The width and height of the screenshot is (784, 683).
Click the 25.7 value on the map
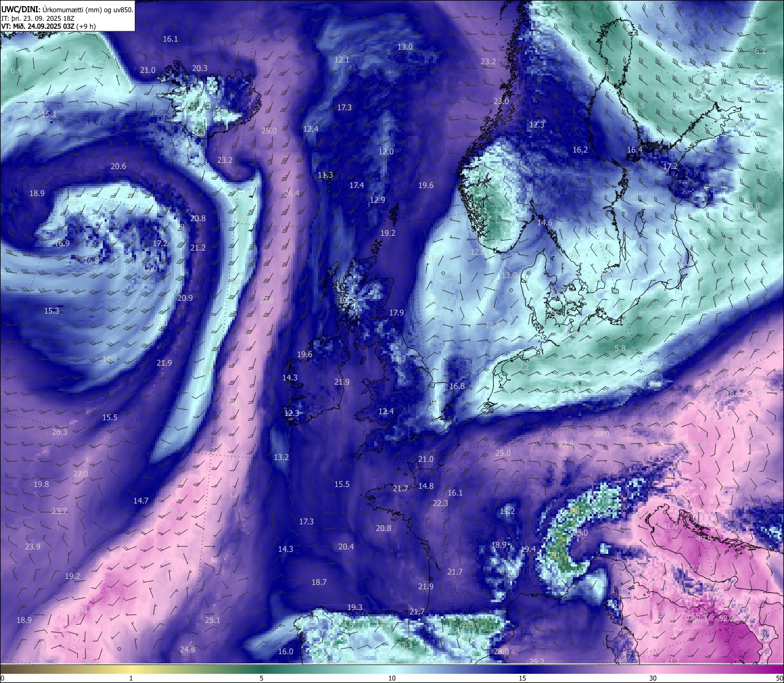click(59, 511)
